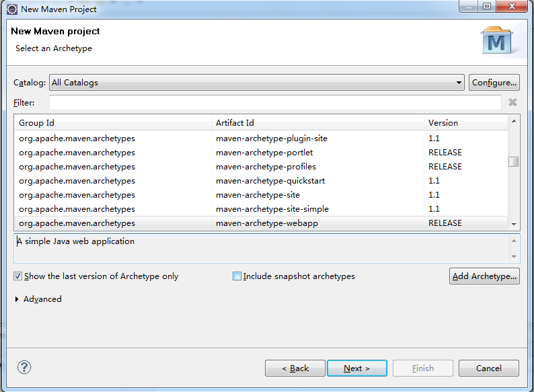This screenshot has height=392, width=534.
Task: Click the help question mark icon
Action: (x=24, y=368)
